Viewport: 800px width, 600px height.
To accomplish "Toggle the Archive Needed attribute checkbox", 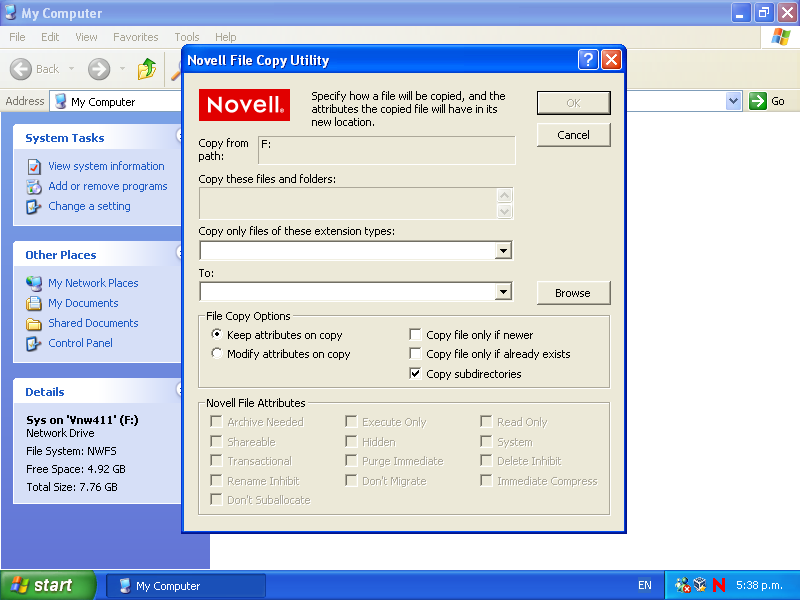I will click(x=216, y=421).
